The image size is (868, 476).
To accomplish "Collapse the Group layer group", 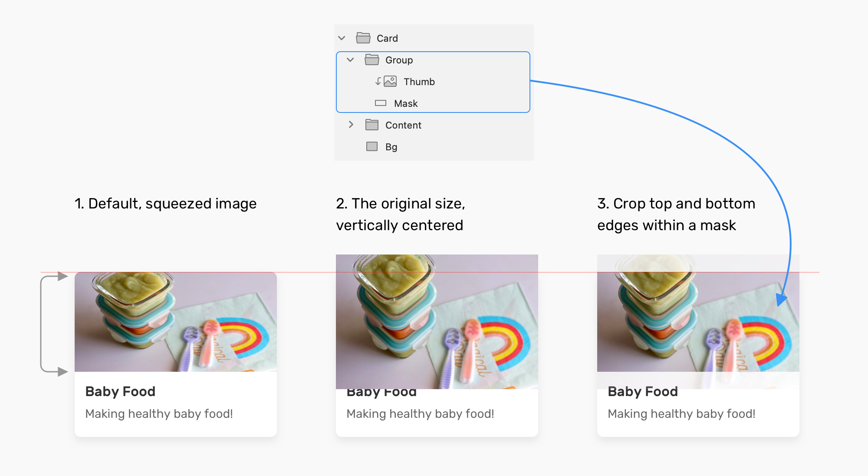I will [x=350, y=60].
